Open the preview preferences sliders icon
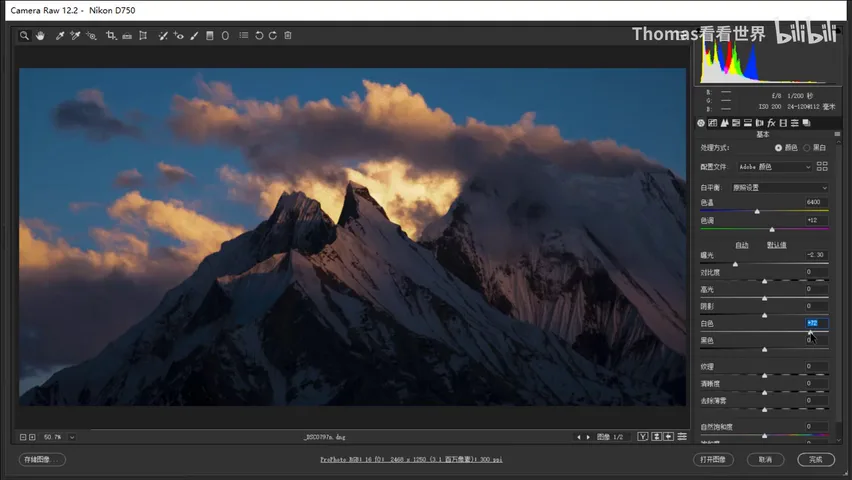852x480 pixels. coord(682,437)
